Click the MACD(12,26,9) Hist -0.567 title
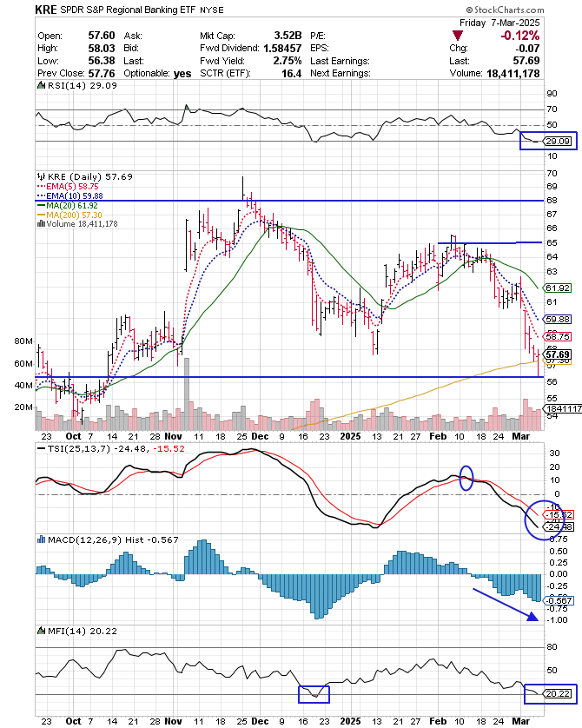Image resolution: width=582 pixels, height=728 pixels. pos(113,540)
